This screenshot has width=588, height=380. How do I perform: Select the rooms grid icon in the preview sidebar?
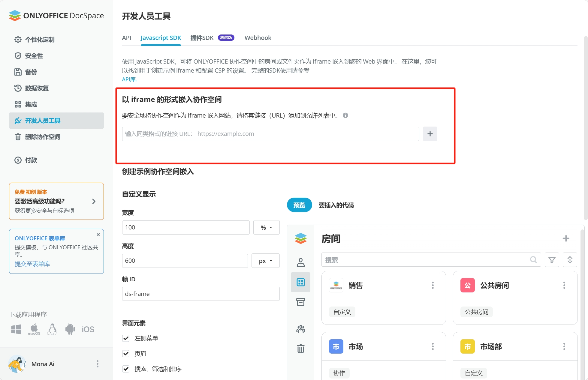point(300,282)
